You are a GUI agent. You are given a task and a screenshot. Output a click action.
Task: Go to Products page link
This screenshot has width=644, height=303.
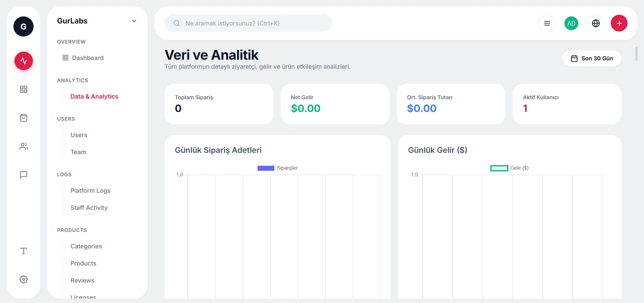tap(83, 263)
